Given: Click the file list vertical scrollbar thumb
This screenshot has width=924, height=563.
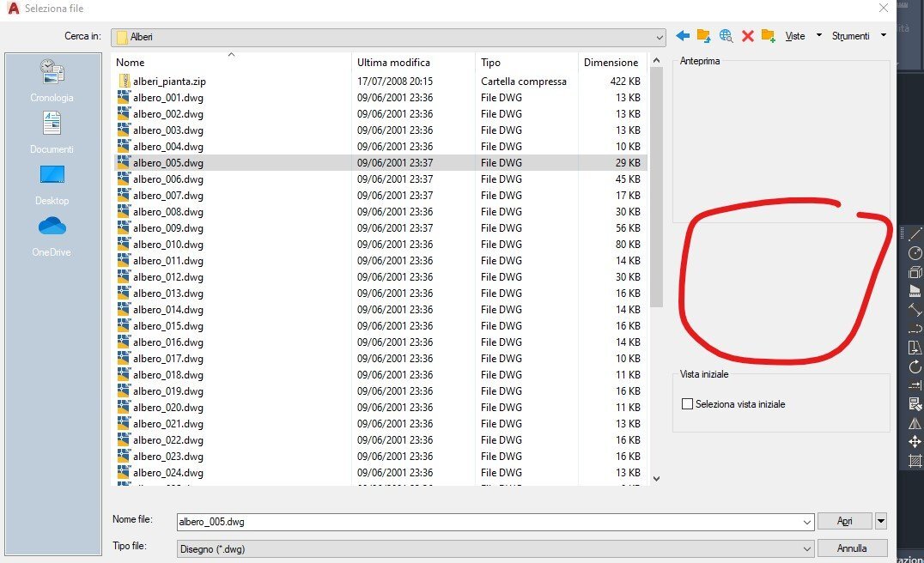Looking at the screenshot, I should pos(656,187).
